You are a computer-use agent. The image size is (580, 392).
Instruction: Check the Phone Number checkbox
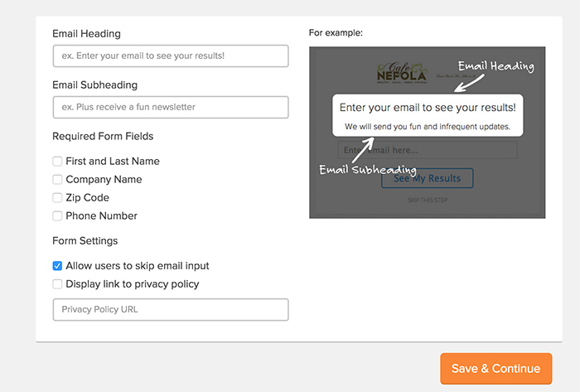[x=57, y=215]
